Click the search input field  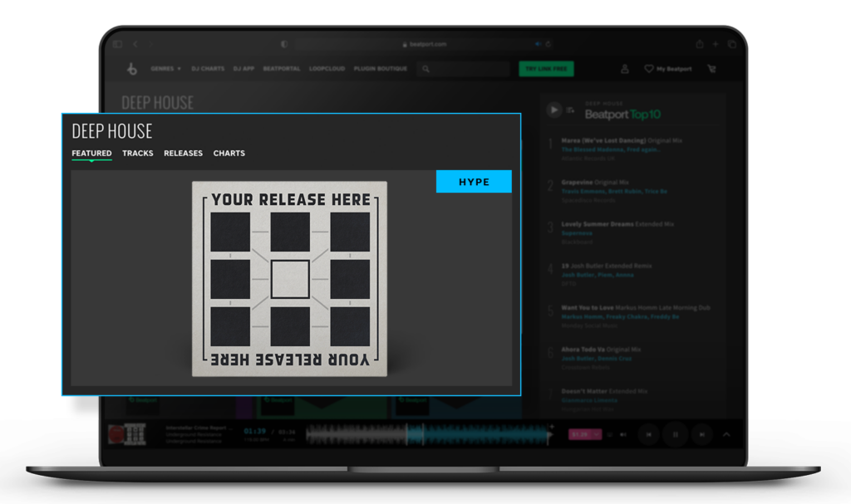coord(464,69)
